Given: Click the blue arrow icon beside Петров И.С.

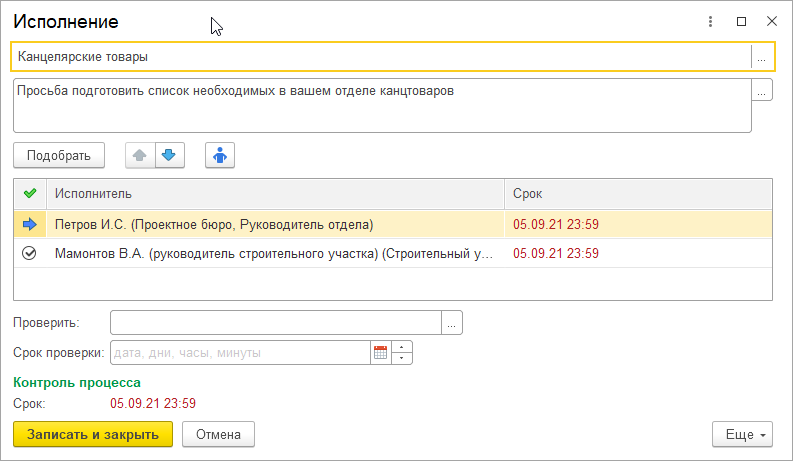Looking at the screenshot, I should [29, 224].
